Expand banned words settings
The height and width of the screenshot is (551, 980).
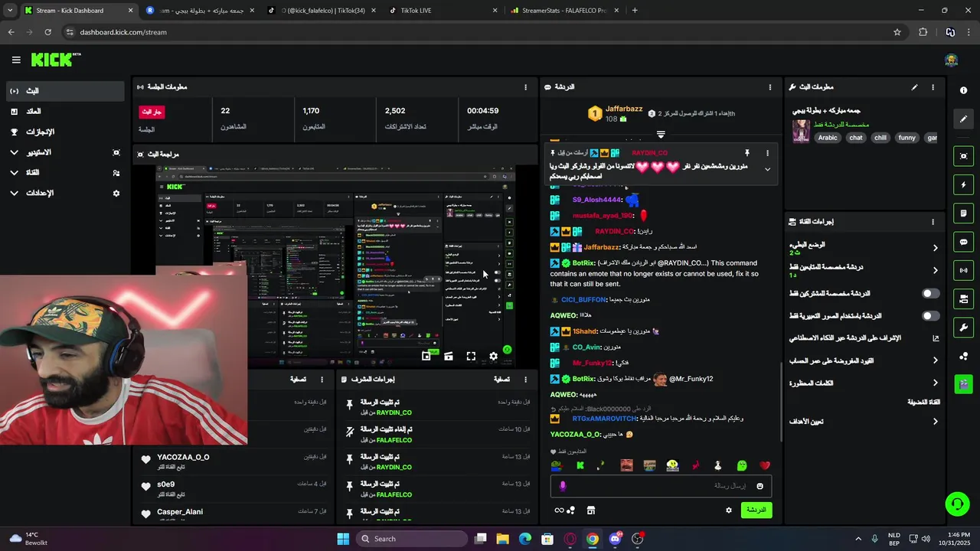point(935,383)
